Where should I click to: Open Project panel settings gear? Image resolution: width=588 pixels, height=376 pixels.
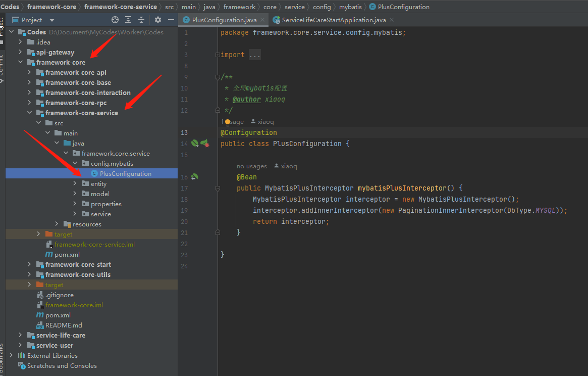(x=158, y=20)
